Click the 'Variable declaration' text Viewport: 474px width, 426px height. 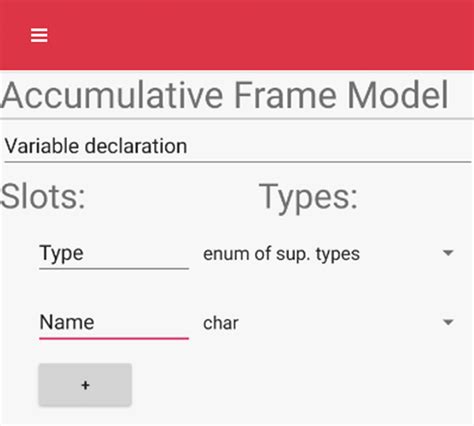click(96, 146)
